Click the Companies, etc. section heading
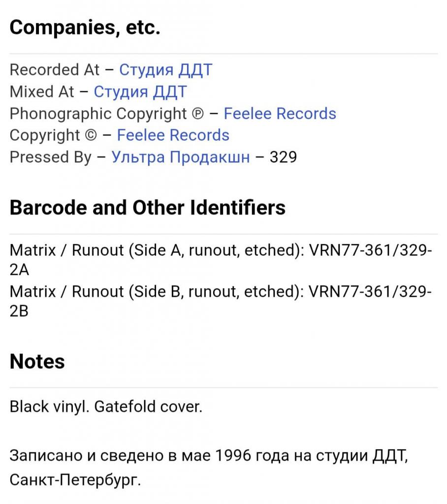Viewport: 447px width, 504px height. (85, 28)
